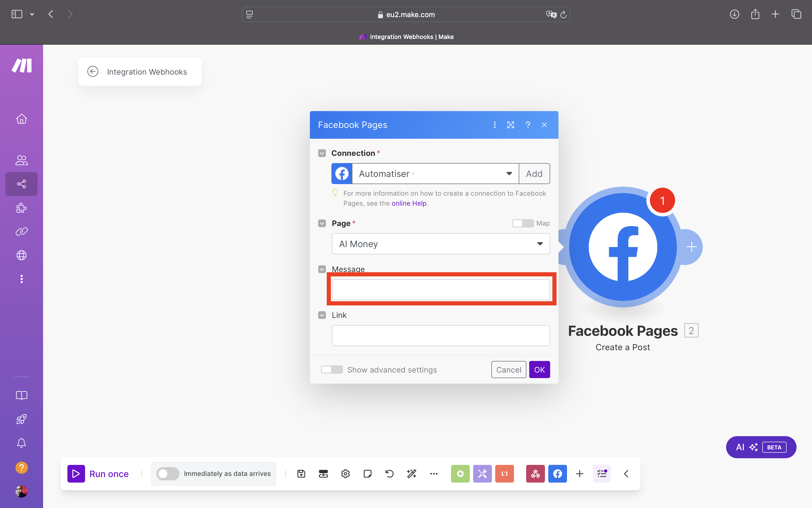
Task: Open the AI Money page dropdown
Action: coord(441,244)
